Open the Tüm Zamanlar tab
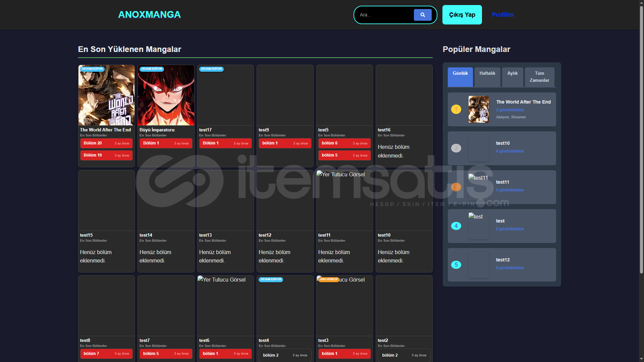644x362 pixels. point(539,77)
